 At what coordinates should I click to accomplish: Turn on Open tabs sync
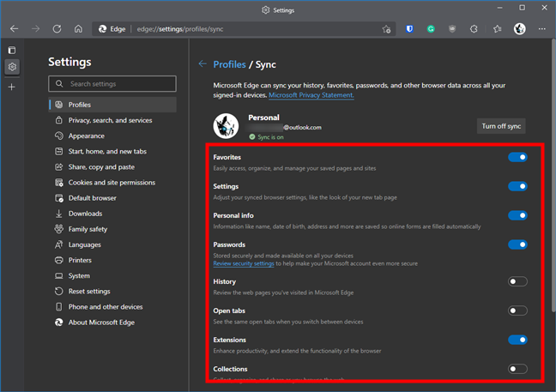click(517, 311)
